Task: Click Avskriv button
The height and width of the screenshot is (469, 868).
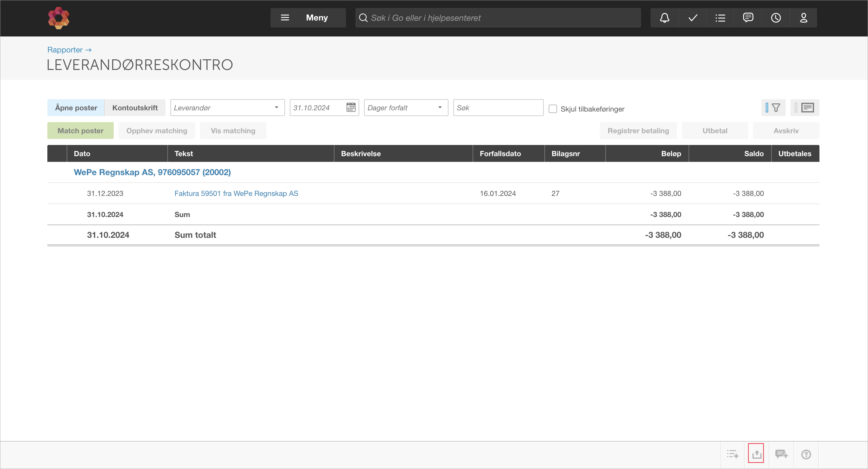Action: (786, 131)
